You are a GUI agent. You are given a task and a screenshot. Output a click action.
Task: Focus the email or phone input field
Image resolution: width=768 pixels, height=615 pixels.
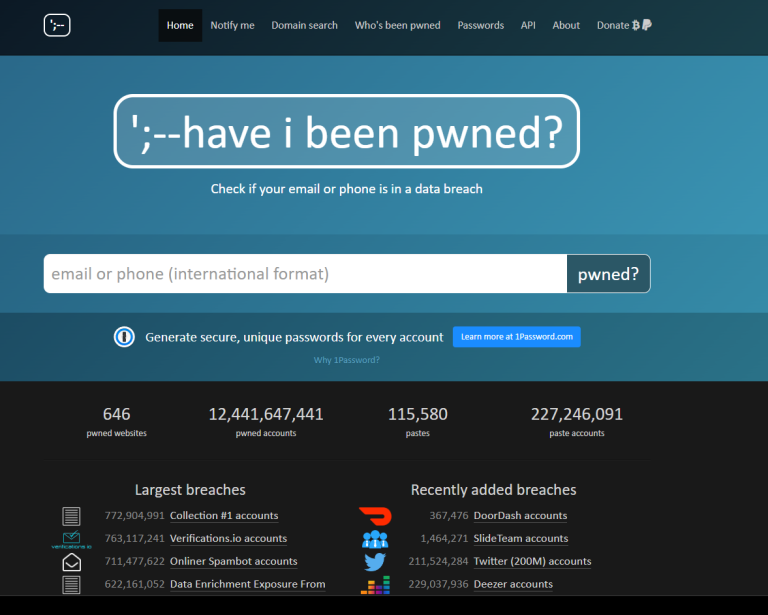(x=305, y=274)
